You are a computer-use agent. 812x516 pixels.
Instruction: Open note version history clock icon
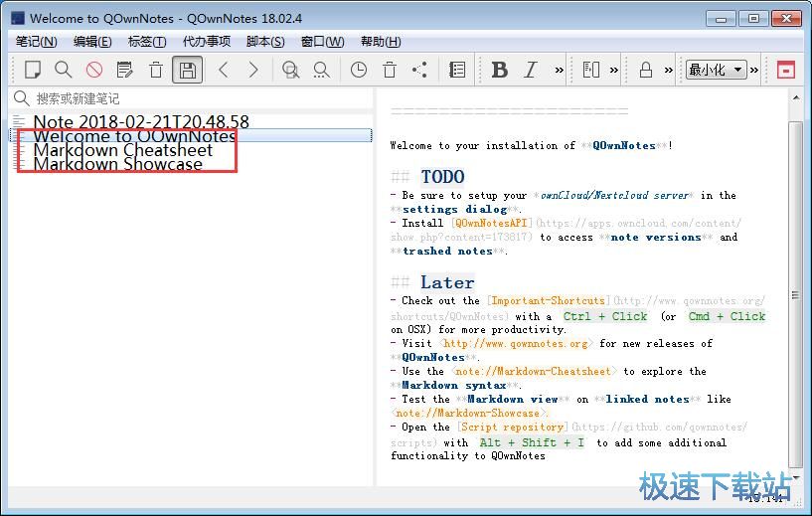point(358,70)
